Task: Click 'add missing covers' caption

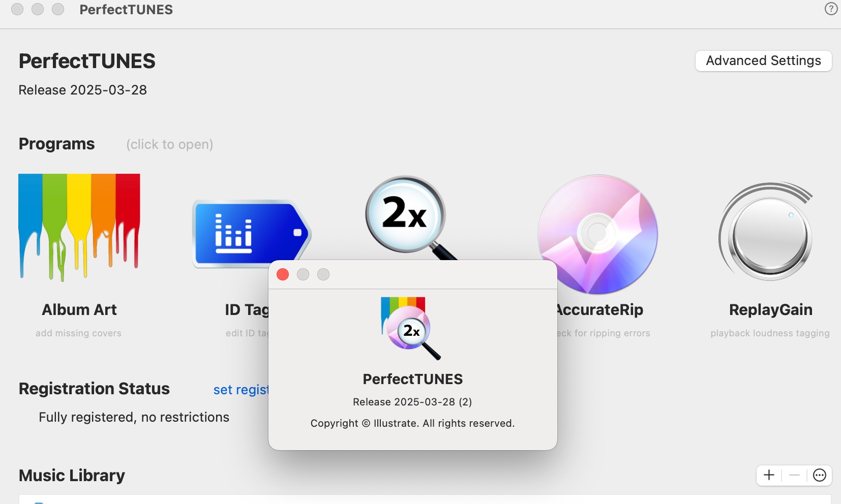Action: (x=78, y=333)
